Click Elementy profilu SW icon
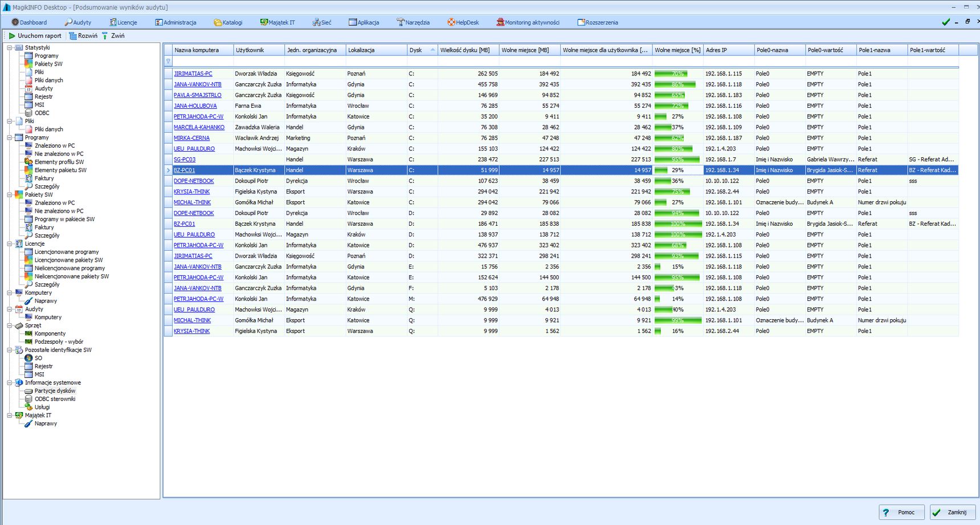The width and height of the screenshot is (980, 525). 28,162
